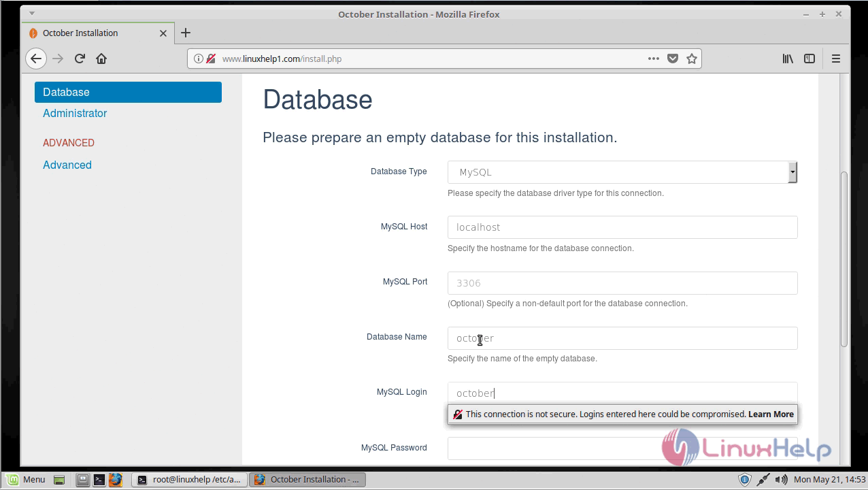The image size is (868, 490).
Task: Save page to Pocket icon
Action: [673, 59]
